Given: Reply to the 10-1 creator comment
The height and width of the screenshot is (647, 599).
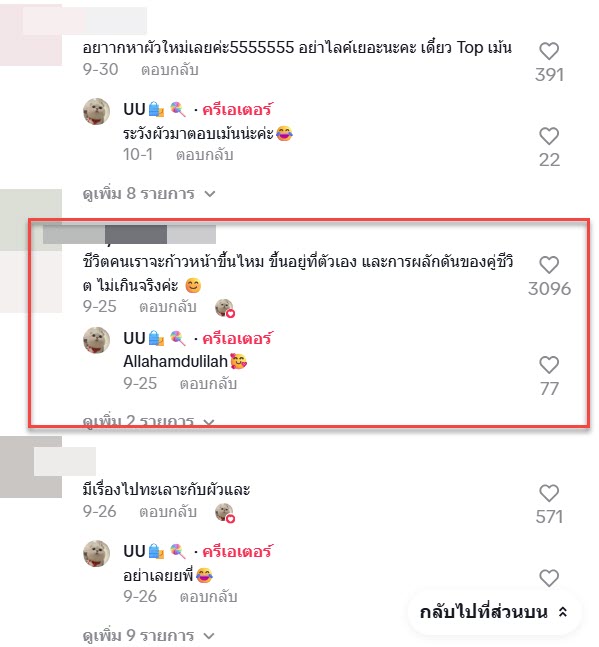Looking at the screenshot, I should (205, 155).
